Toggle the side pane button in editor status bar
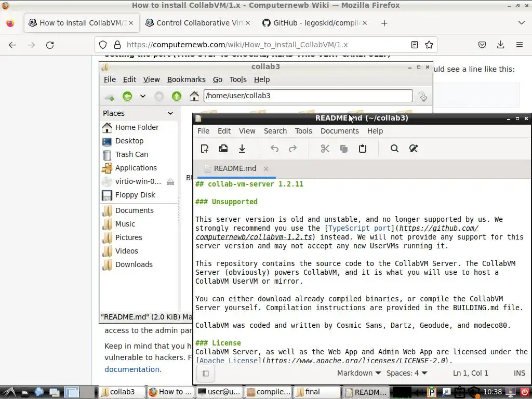Viewport: 532px width, 399px height. click(206, 373)
